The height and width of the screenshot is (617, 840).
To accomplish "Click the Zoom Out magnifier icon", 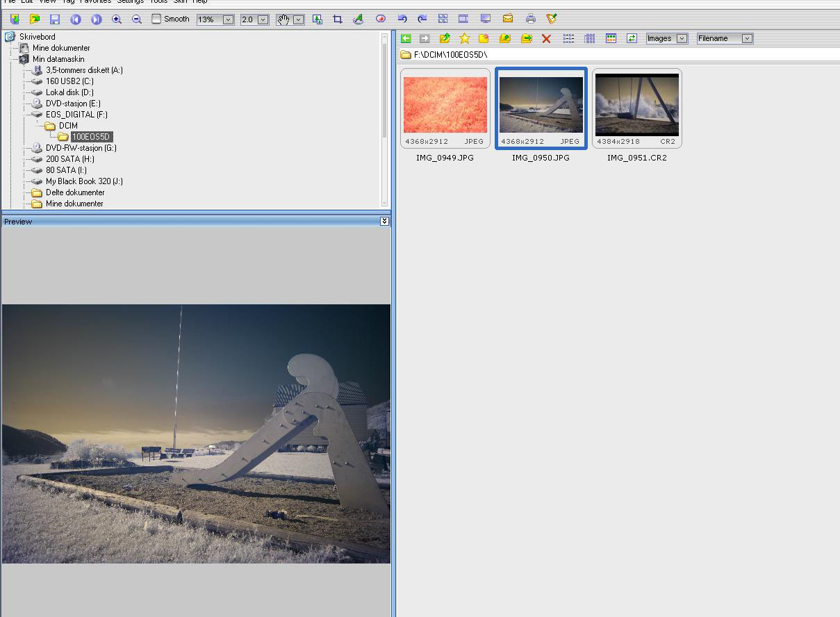I will click(x=137, y=19).
